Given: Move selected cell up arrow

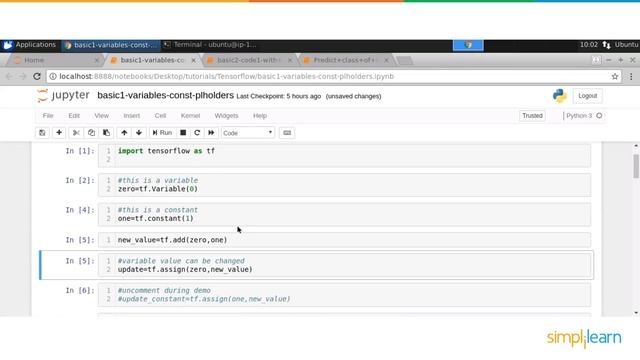Looking at the screenshot, I should tap(124, 133).
